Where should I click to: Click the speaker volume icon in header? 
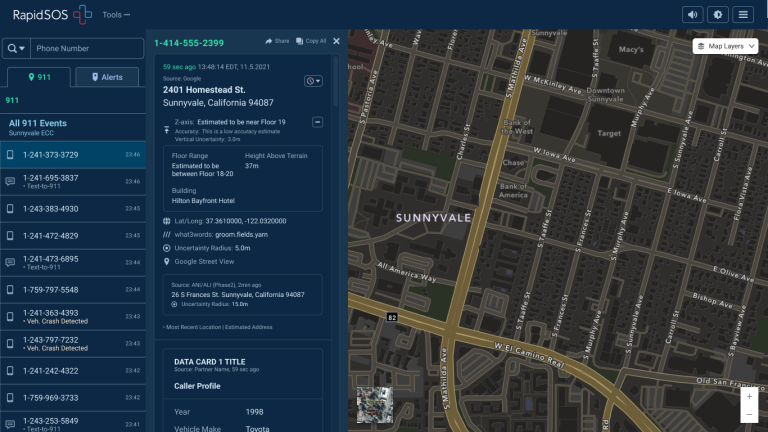coord(692,15)
